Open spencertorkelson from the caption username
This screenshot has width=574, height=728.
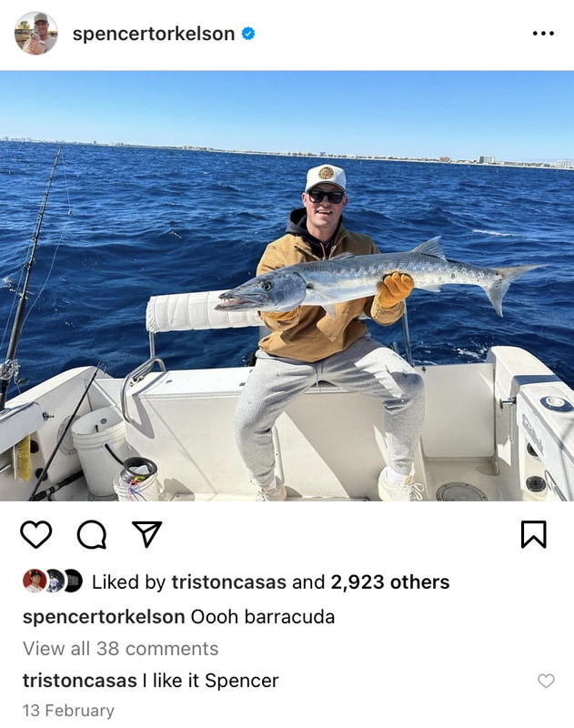(104, 617)
